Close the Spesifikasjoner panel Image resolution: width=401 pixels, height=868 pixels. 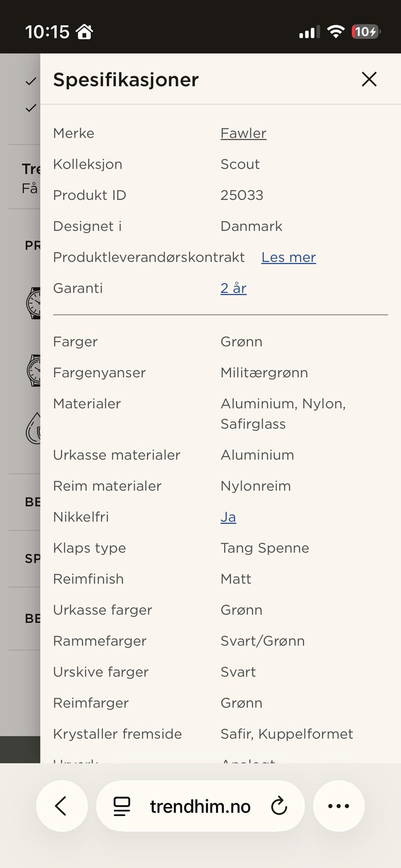[369, 79]
